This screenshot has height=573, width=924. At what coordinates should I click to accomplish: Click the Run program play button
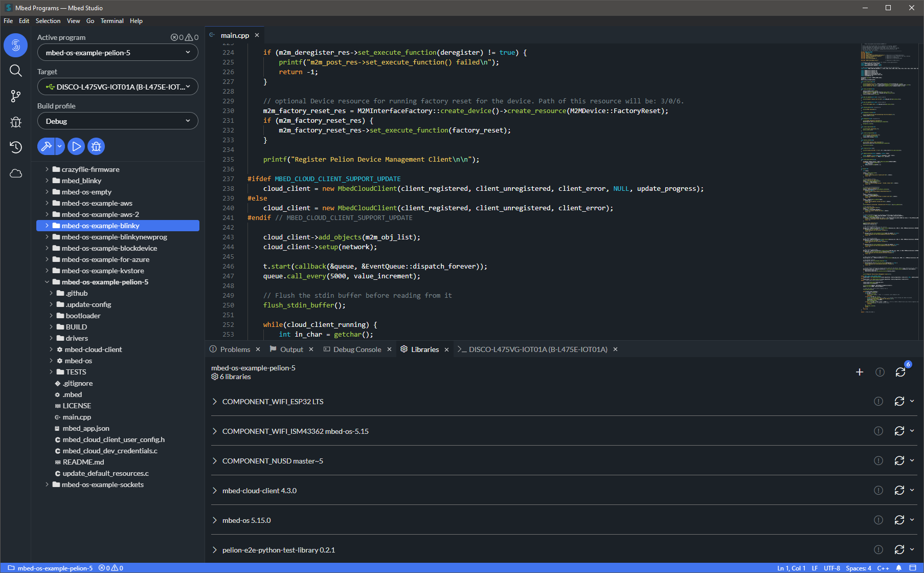76,146
